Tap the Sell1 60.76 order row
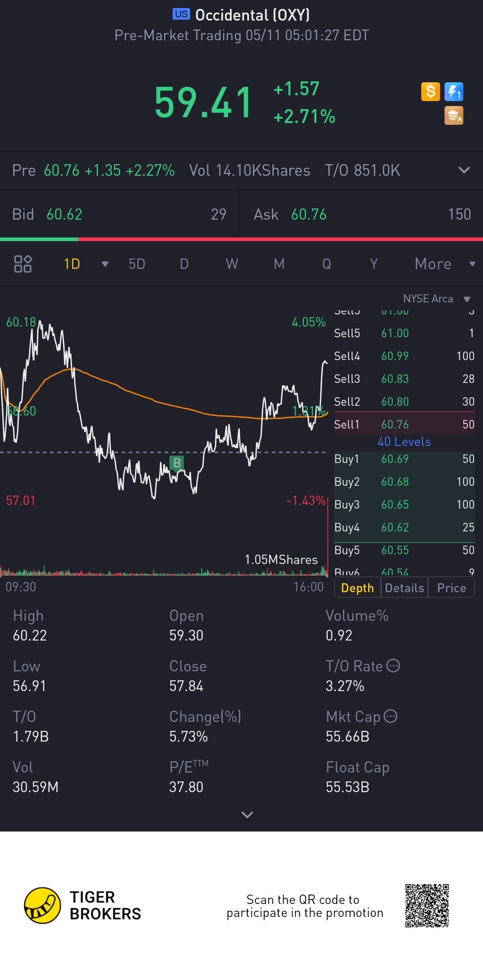The height and width of the screenshot is (980, 483). click(x=404, y=424)
